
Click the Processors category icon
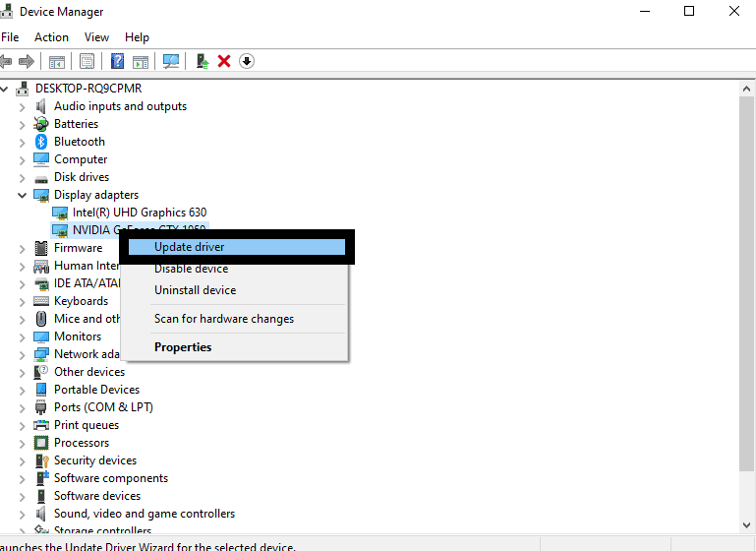(x=41, y=443)
